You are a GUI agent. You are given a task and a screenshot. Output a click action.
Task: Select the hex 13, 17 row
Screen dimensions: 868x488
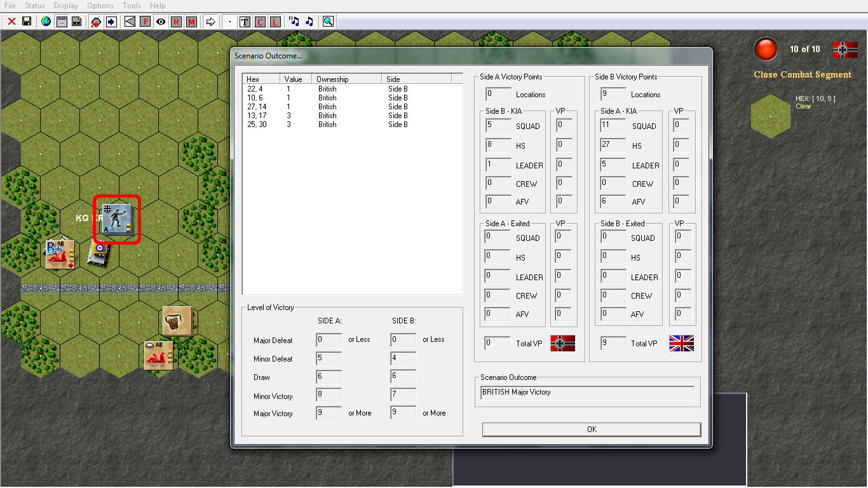click(353, 116)
